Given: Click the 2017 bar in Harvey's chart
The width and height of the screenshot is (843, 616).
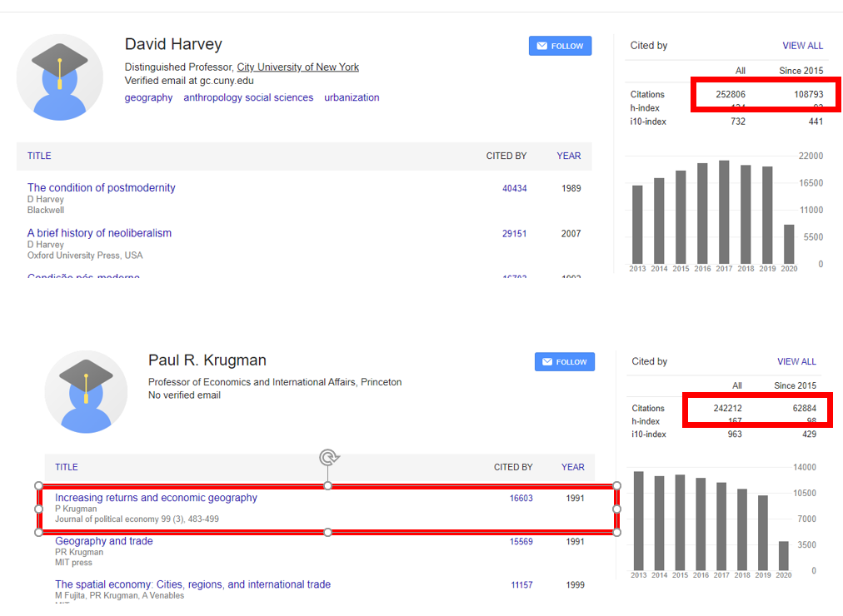Looking at the screenshot, I should (x=724, y=211).
